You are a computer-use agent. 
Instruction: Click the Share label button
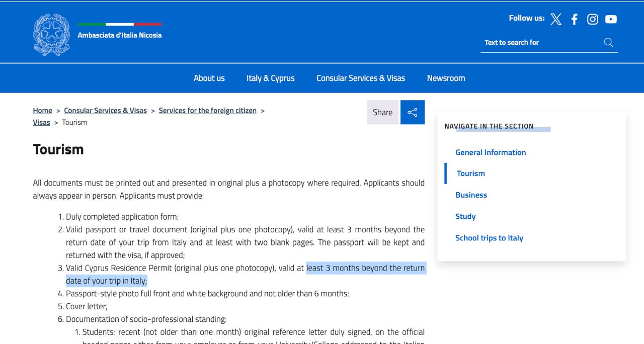382,112
